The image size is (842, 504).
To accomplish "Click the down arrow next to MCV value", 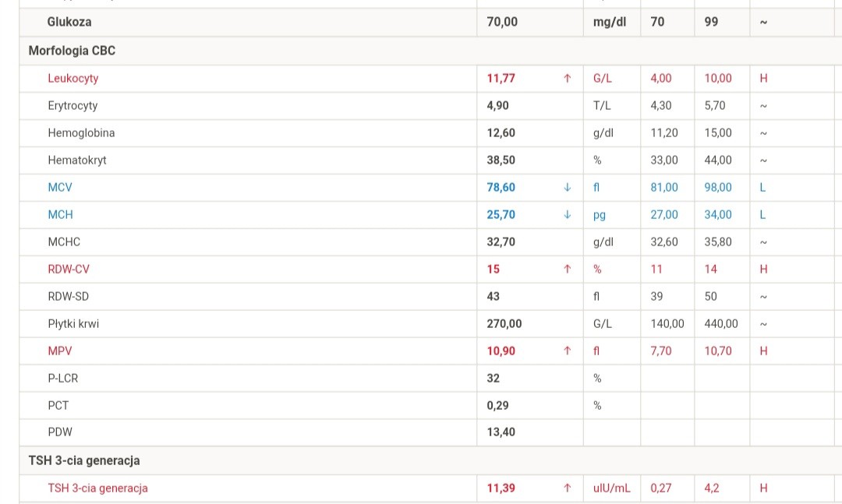I will (567, 187).
